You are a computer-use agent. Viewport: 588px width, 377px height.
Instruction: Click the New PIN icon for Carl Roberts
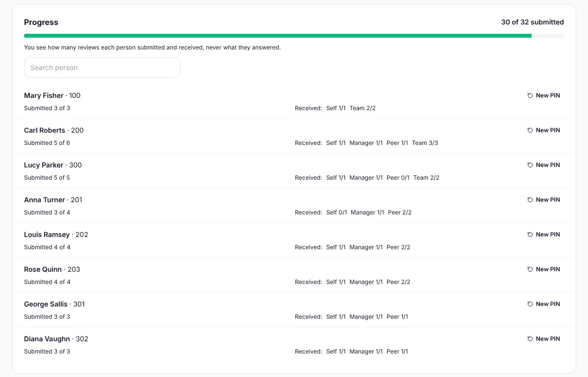(x=530, y=130)
